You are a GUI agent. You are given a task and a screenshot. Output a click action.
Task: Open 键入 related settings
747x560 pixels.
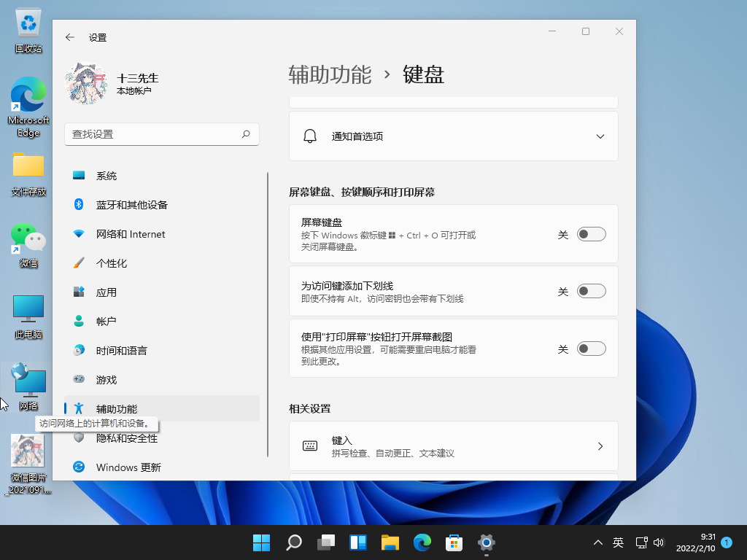[453, 446]
